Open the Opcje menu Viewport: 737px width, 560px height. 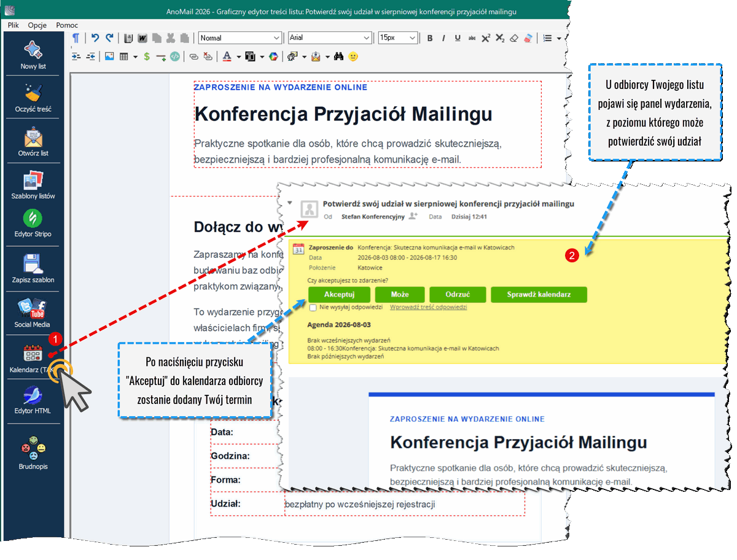[x=37, y=25]
